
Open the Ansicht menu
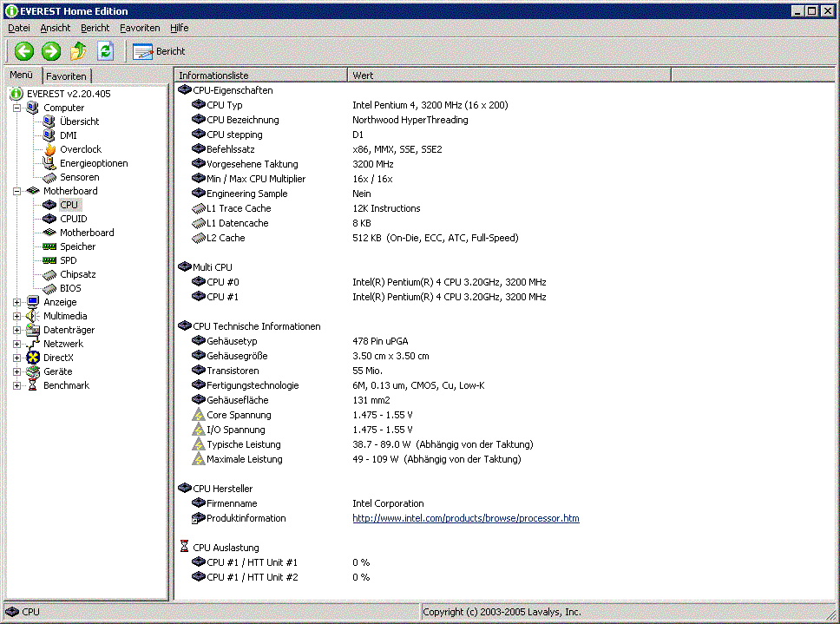tap(56, 28)
